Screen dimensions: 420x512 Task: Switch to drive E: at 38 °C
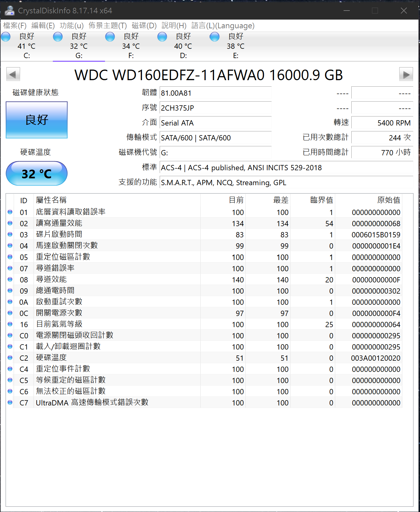point(235,46)
